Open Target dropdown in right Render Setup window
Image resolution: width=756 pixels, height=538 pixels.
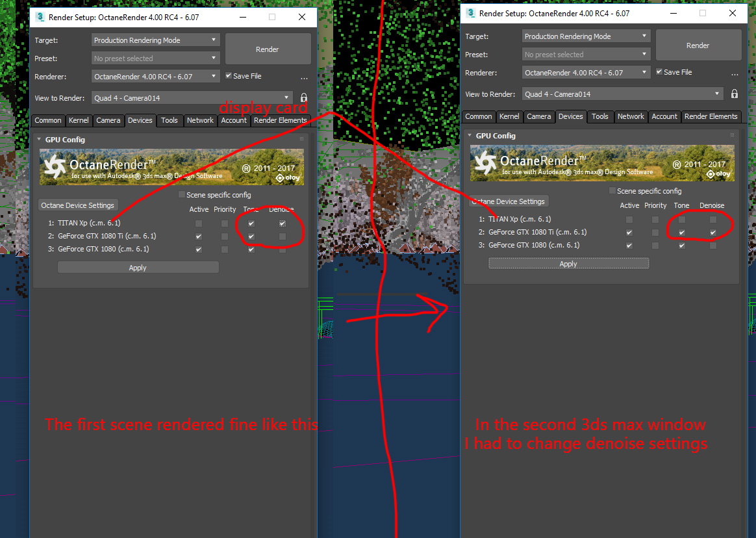(586, 36)
